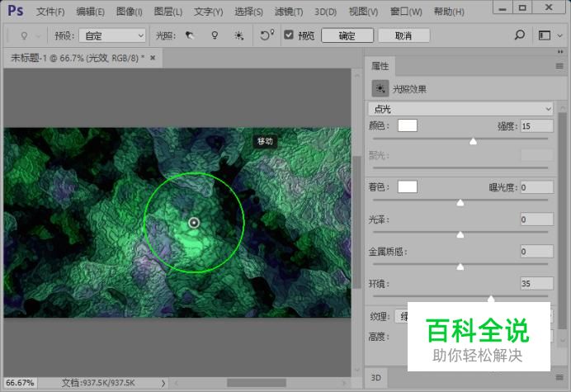This screenshot has width=571, height=392.
Task: Open the 滤镜(T) menu
Action: (289, 12)
